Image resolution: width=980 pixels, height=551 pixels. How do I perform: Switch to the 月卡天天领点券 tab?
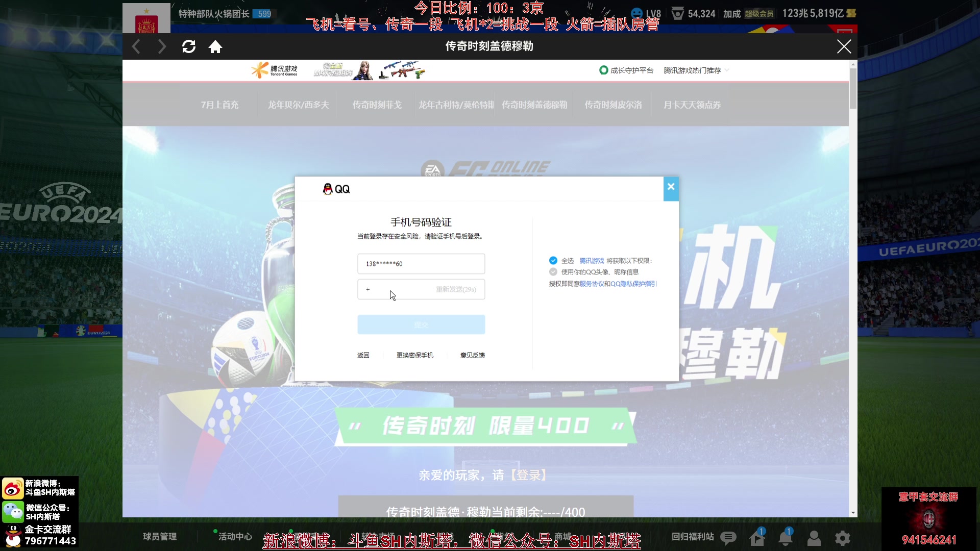point(692,105)
